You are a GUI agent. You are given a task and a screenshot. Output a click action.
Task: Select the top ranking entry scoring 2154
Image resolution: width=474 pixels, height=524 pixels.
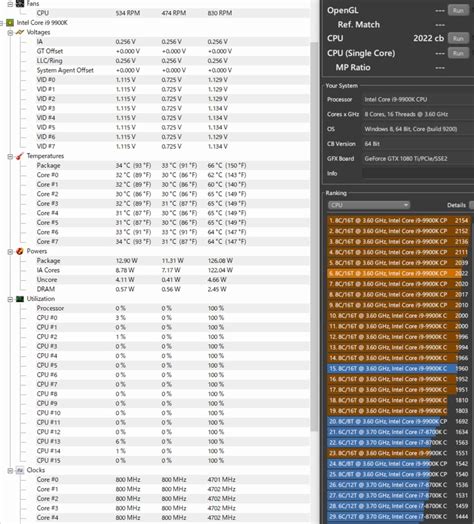click(399, 221)
